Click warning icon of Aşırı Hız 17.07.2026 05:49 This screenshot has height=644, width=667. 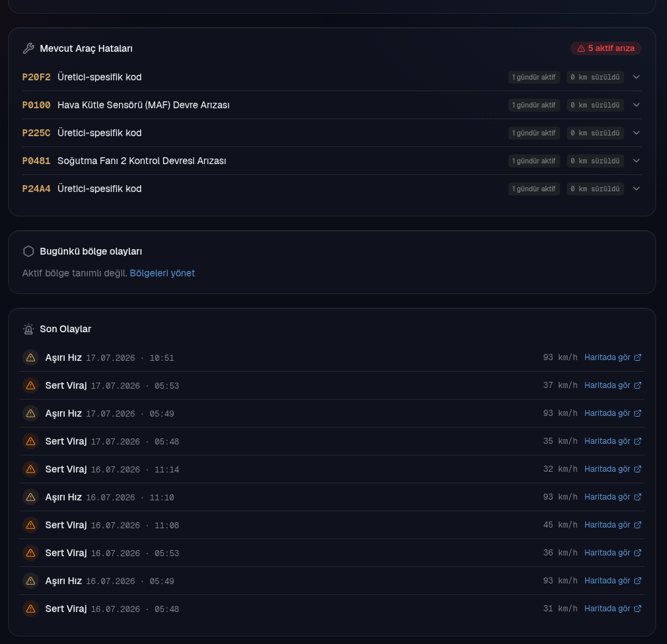[31, 413]
